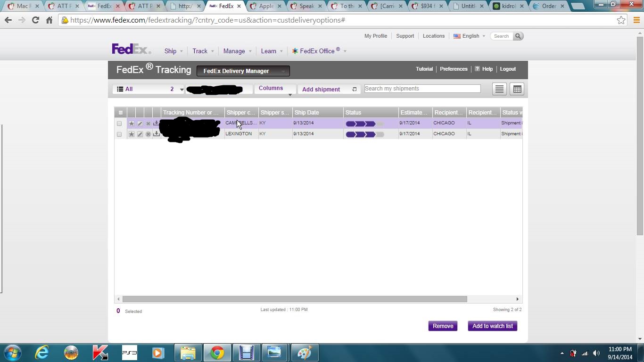This screenshot has width=644, height=362.
Task: Click the Search my shipments field
Action: coord(422,89)
